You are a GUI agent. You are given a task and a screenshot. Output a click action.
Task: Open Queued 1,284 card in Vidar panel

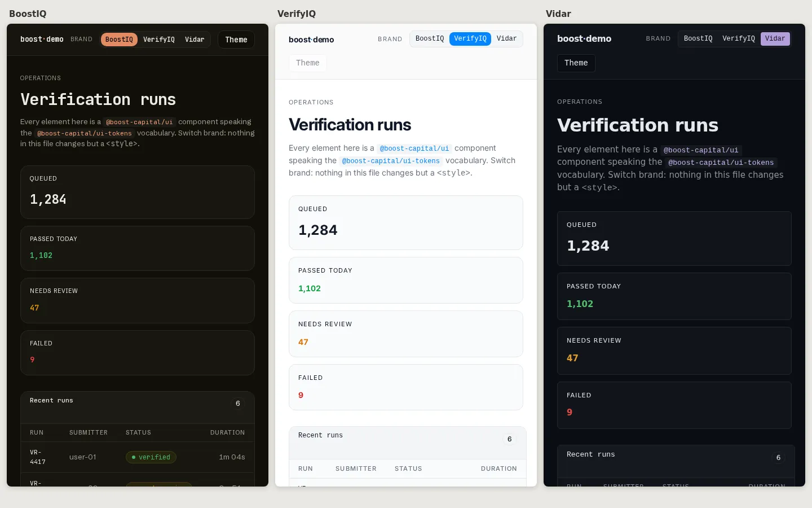[674, 238]
